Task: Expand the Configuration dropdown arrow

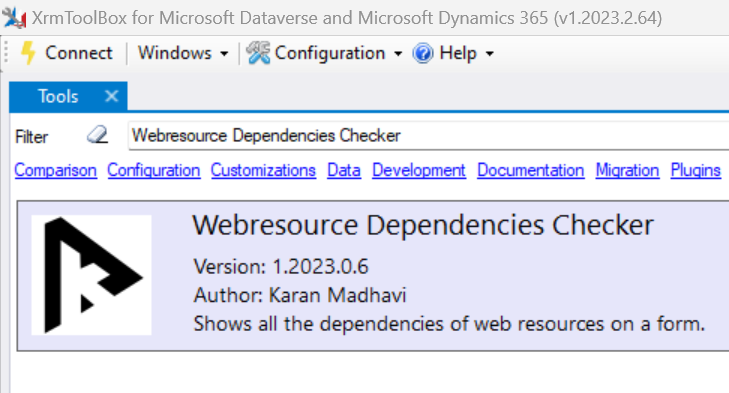Action: [x=398, y=54]
